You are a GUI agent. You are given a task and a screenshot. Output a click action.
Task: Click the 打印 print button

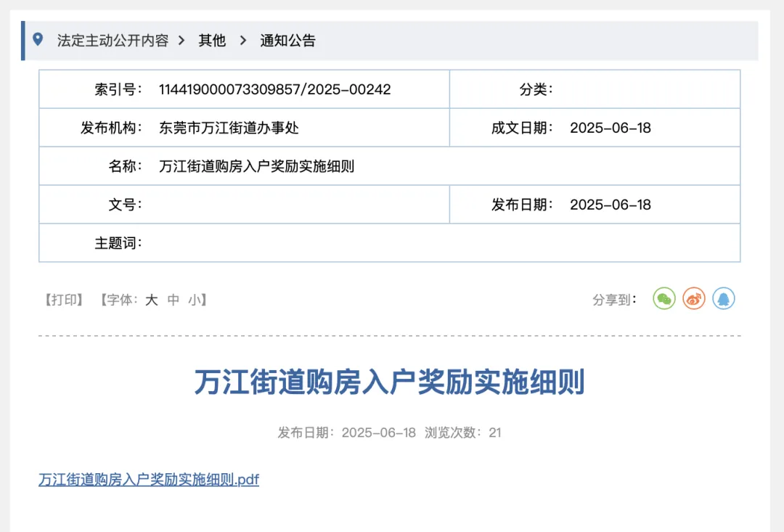point(63,300)
